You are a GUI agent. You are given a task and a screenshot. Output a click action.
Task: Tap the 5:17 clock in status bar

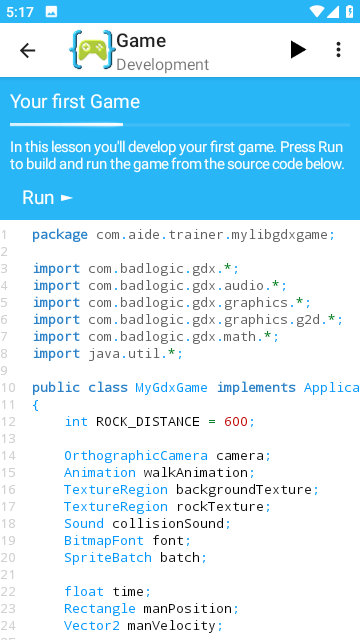pos(20,12)
